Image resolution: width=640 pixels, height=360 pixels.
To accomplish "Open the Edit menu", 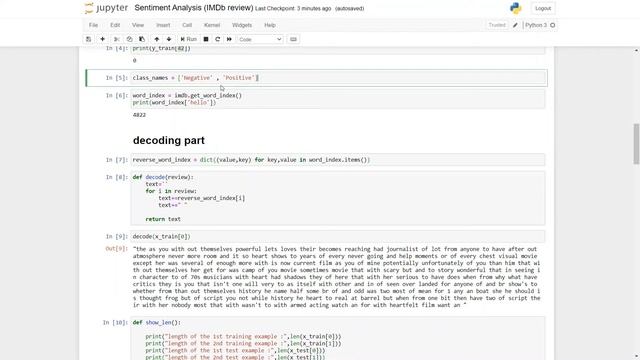I will click(115, 25).
